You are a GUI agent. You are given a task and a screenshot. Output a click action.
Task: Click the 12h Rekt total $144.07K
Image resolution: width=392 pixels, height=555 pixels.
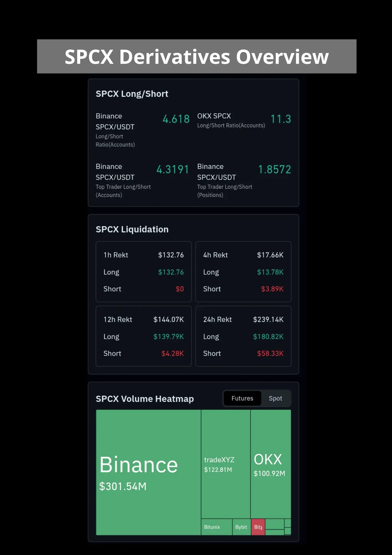click(x=169, y=320)
